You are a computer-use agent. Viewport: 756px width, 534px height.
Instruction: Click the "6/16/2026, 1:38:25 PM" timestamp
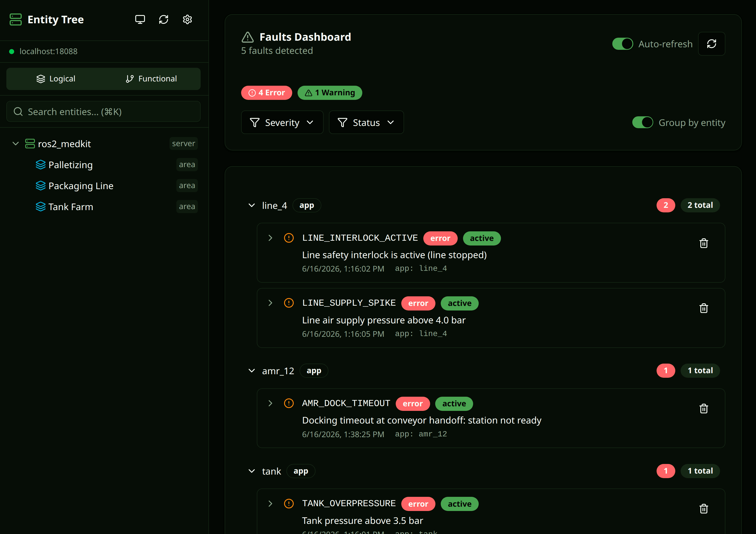point(343,434)
